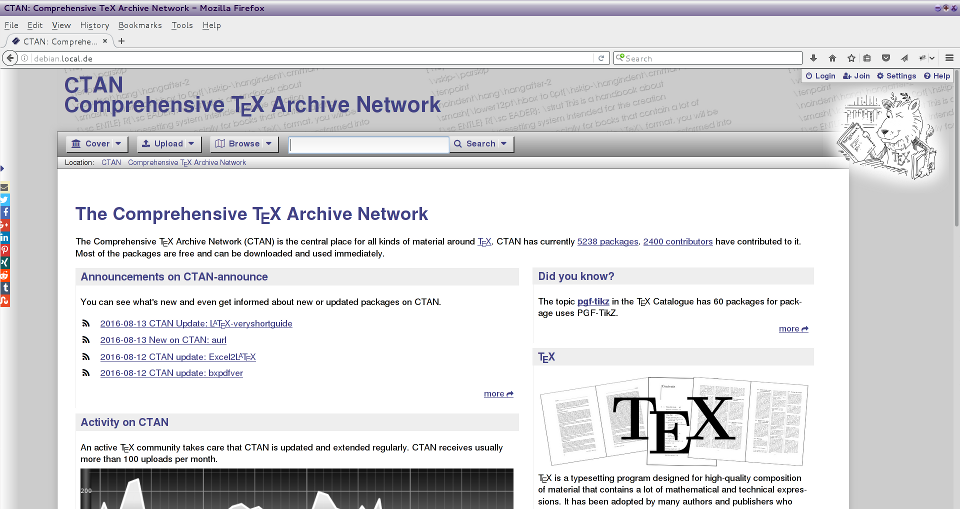Open the File menu

[x=11, y=25]
